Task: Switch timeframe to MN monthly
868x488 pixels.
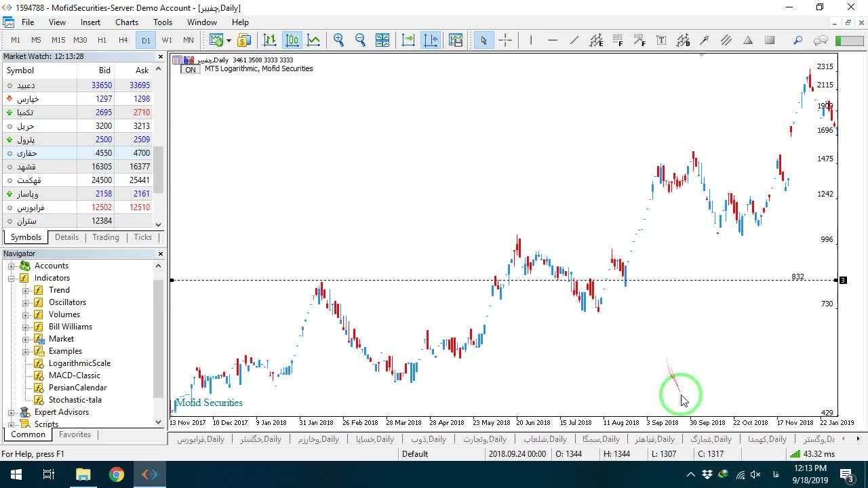Action: (189, 40)
